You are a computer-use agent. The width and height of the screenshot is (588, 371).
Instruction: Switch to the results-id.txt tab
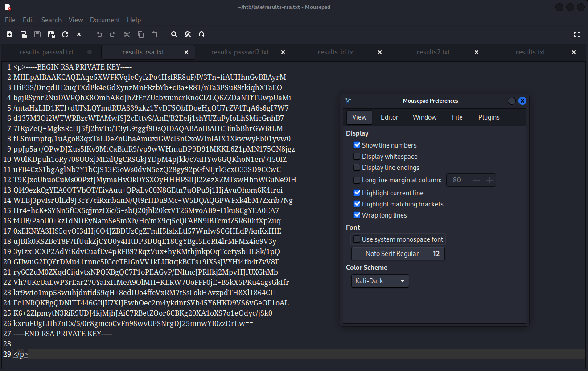click(x=336, y=52)
